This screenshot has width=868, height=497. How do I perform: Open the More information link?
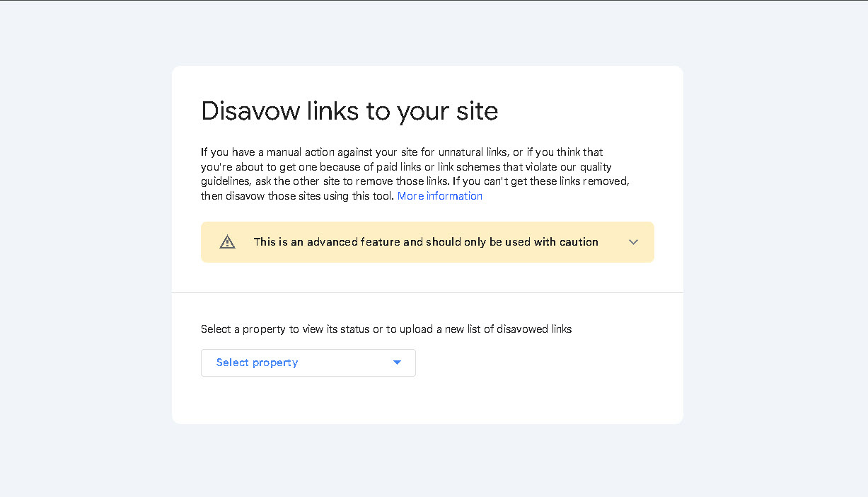[x=440, y=196]
